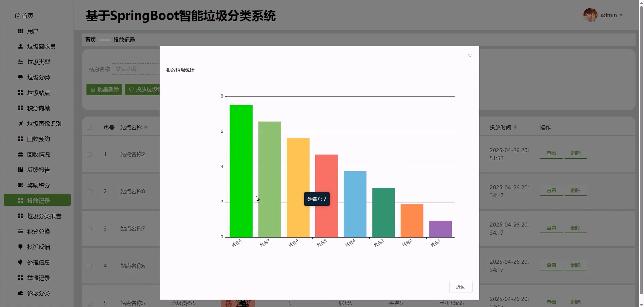Image resolution: width=644 pixels, height=307 pixels.
Task: Close the 投放垃圾统计 dialog with X
Action: pos(470,56)
